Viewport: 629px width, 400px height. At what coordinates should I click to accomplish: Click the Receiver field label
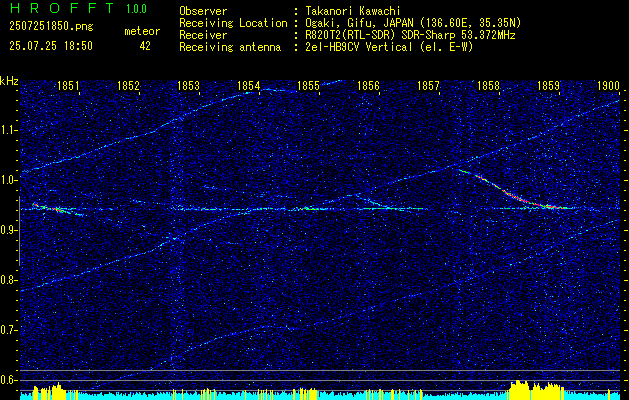(203, 35)
